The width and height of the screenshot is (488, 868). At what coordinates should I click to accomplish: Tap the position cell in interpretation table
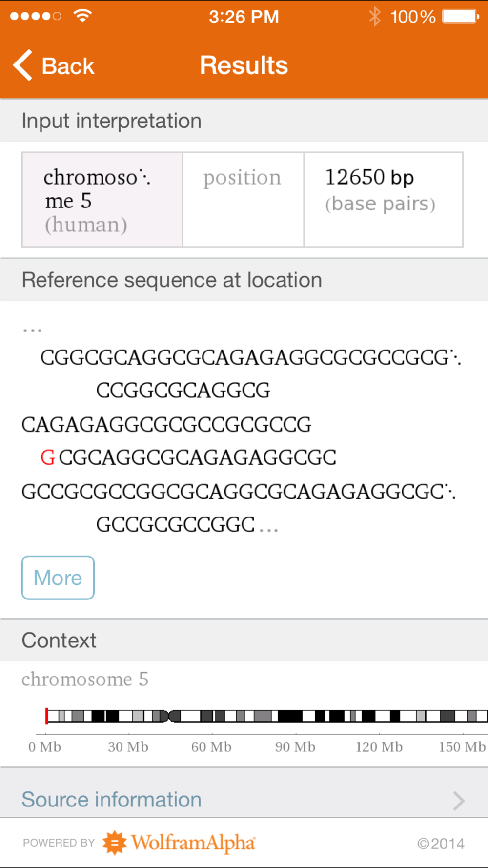243,200
